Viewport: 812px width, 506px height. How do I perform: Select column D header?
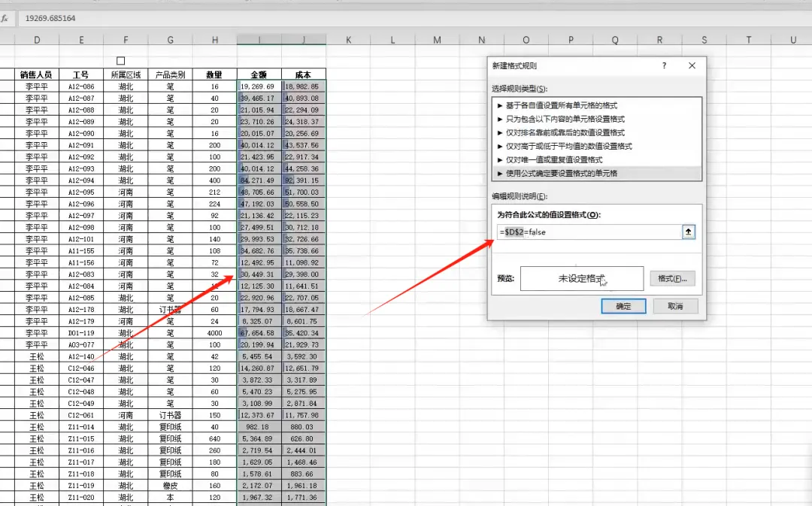[37, 40]
